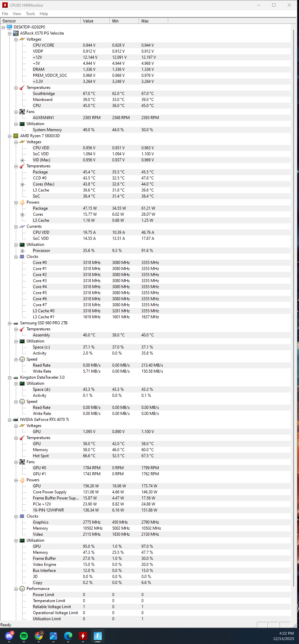The image size is (299, 644).
Task: Collapse the NVIDIA GeForce RTX 4070 Ti node
Action: click(9, 420)
